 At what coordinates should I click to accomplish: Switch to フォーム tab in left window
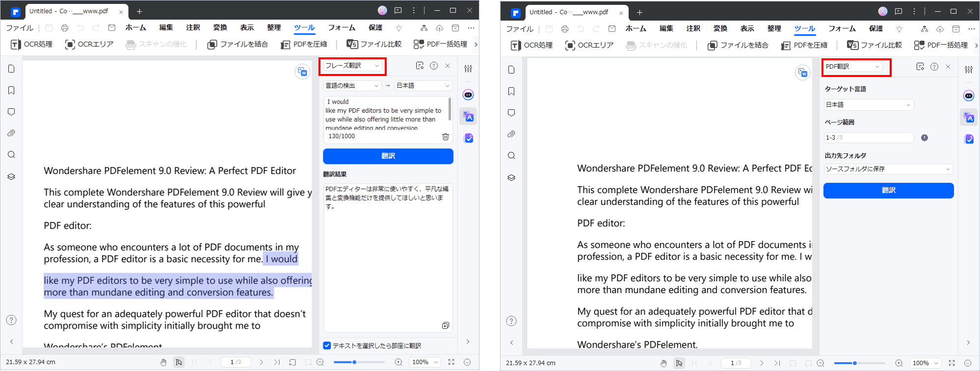click(x=342, y=28)
